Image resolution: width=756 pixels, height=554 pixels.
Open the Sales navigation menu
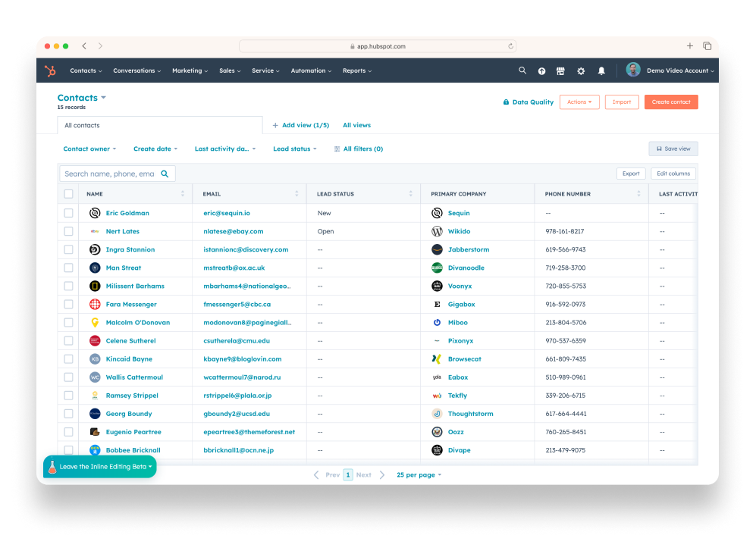point(229,70)
